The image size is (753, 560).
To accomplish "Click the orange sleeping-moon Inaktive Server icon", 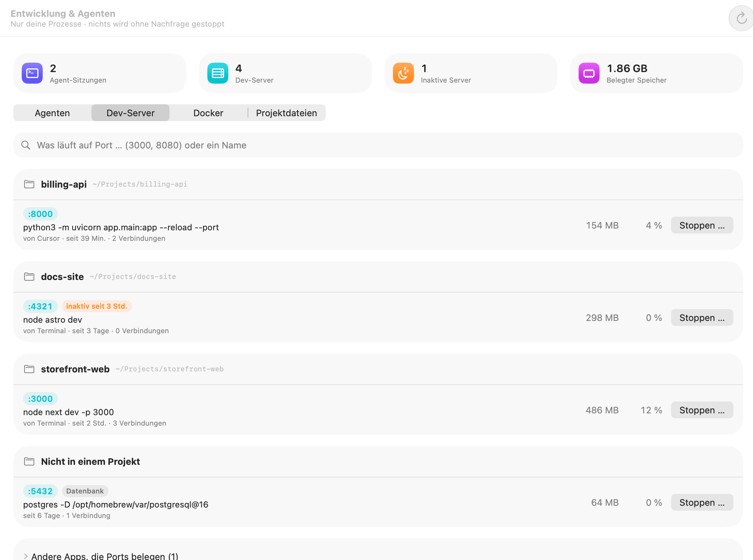I will (403, 73).
